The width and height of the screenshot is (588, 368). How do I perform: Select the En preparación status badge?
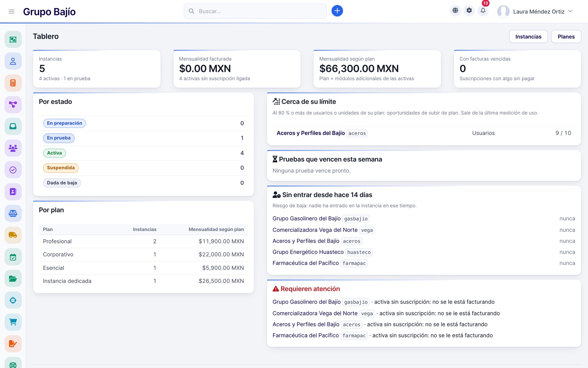[x=64, y=123]
